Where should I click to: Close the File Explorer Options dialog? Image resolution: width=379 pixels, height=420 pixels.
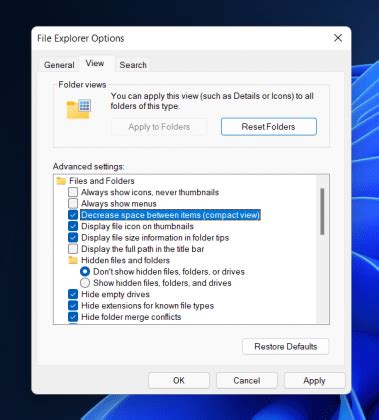click(338, 38)
